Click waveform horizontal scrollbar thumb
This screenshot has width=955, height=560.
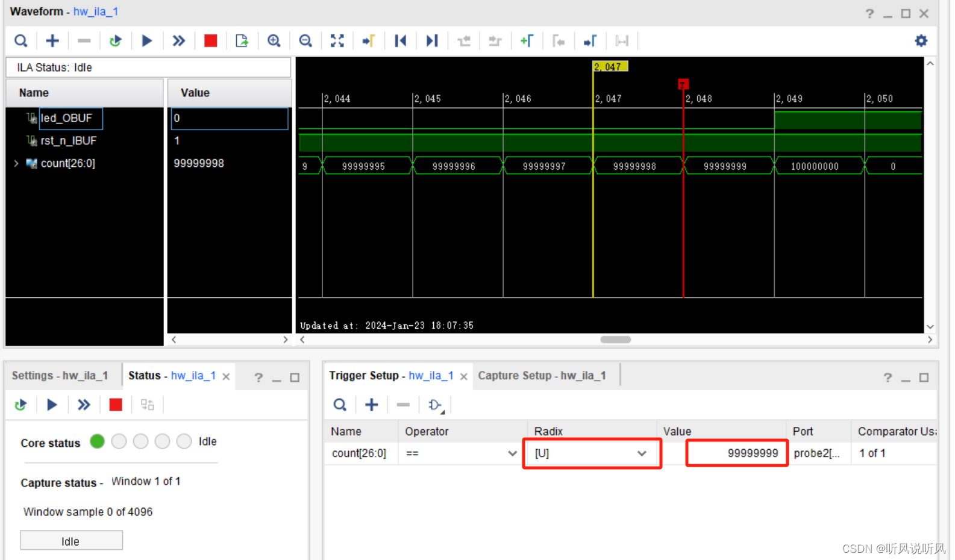(615, 340)
